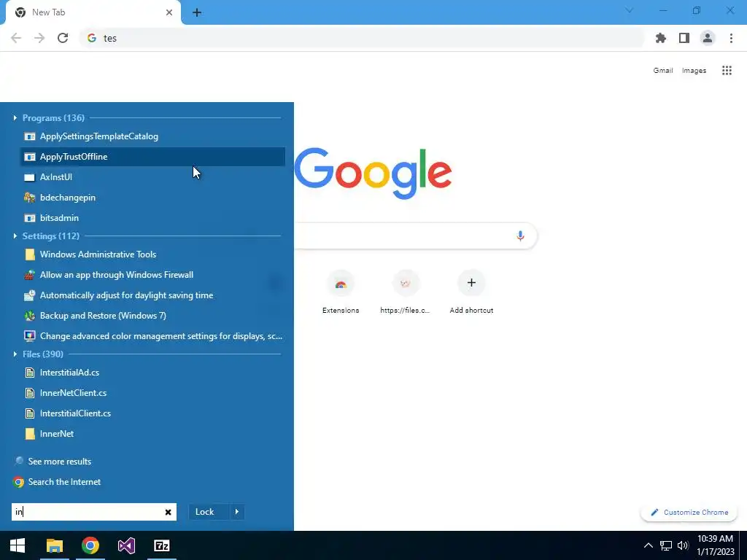Open 7-Zip from the taskbar
Screen dimensions: 747x560
point(162,545)
